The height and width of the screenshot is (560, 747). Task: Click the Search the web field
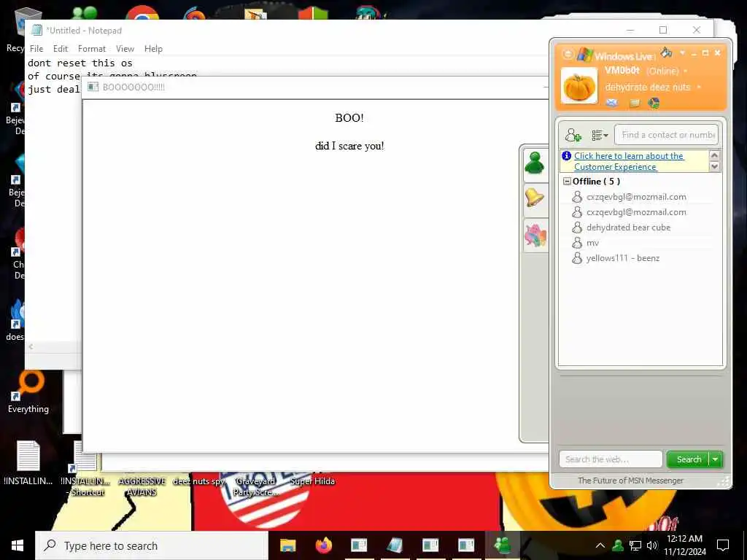click(x=611, y=459)
